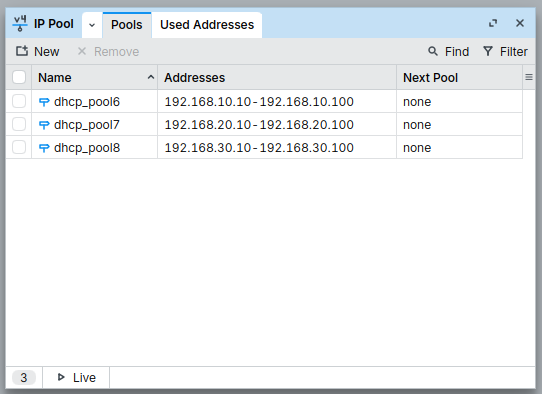
Task: Click the greyed Remove button
Action: tap(108, 51)
